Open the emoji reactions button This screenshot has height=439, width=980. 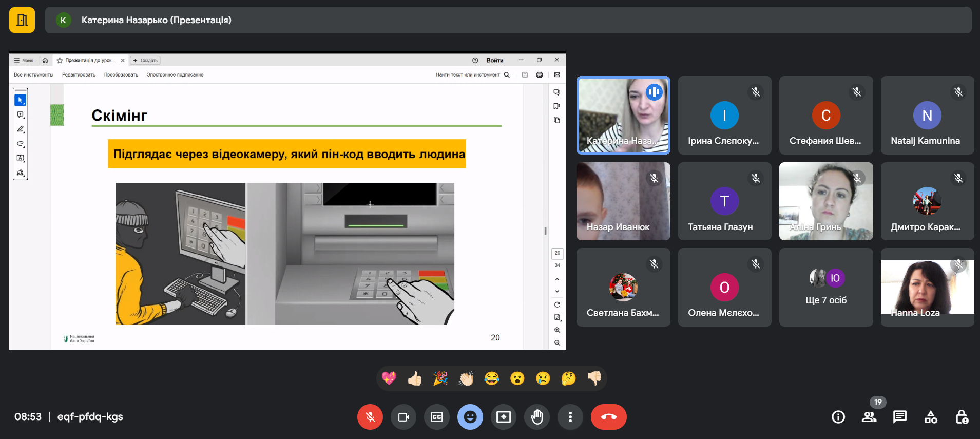[470, 417]
